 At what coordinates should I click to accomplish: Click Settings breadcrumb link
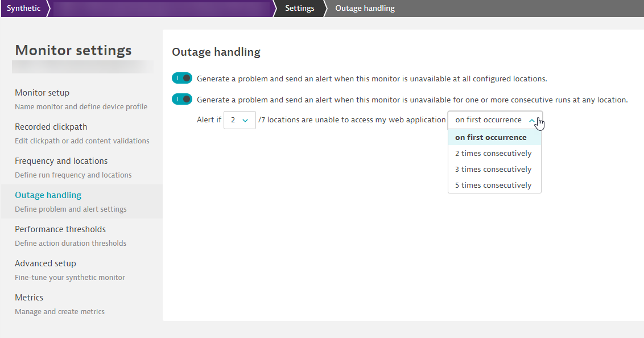click(x=299, y=9)
